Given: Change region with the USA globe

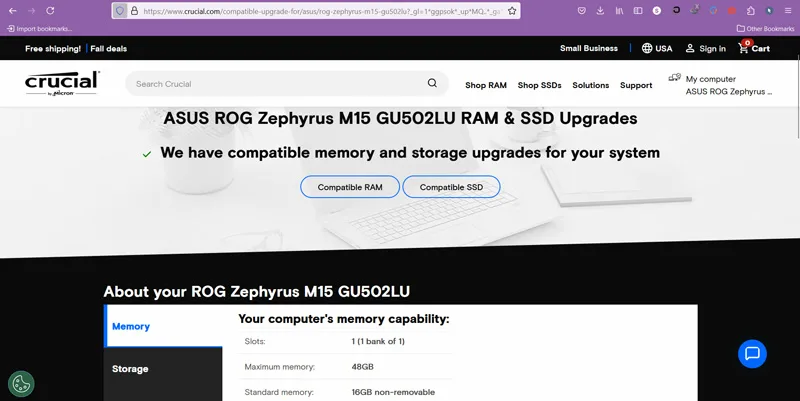Looking at the screenshot, I should [x=657, y=48].
